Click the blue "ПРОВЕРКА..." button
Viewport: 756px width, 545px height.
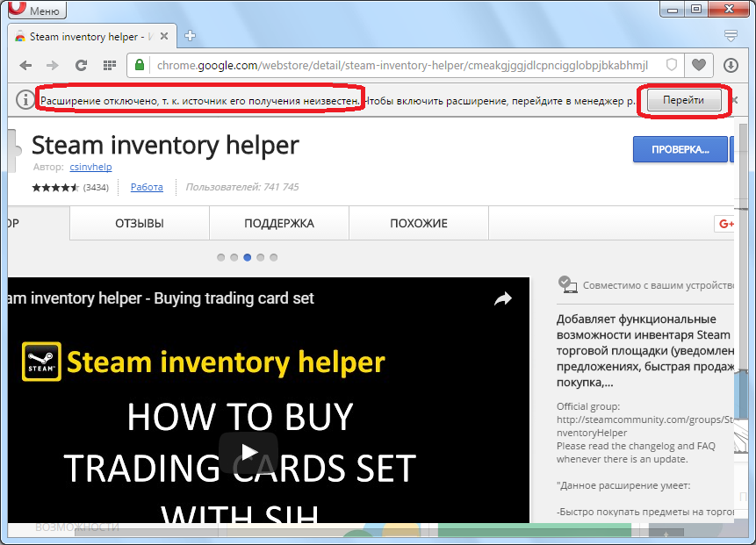[x=680, y=149]
